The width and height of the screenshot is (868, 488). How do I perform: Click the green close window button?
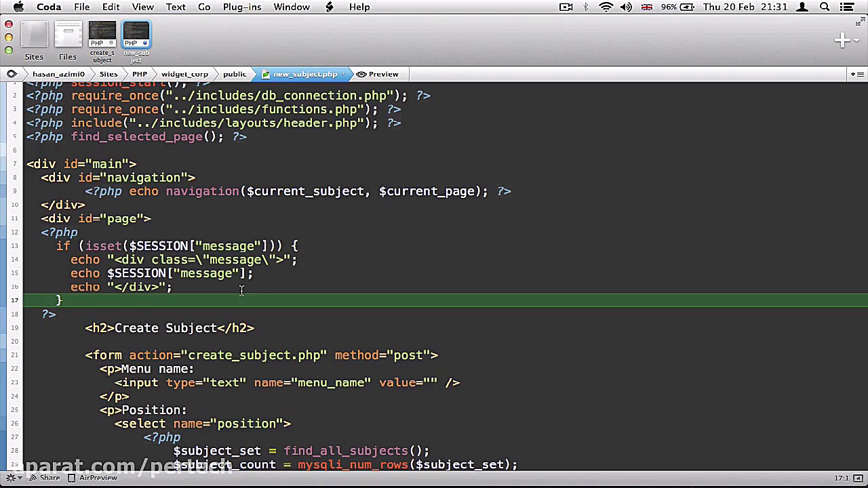coord(9,50)
